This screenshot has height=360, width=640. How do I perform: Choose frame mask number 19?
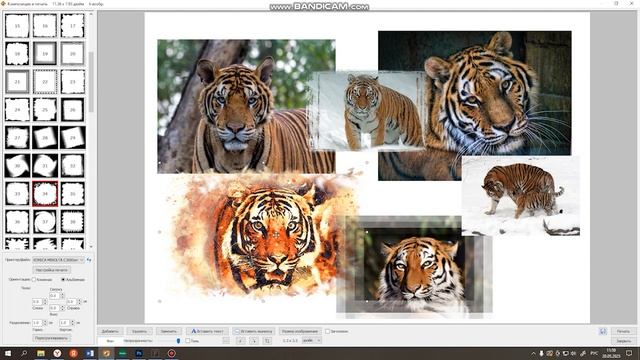pyautogui.click(x=45, y=53)
